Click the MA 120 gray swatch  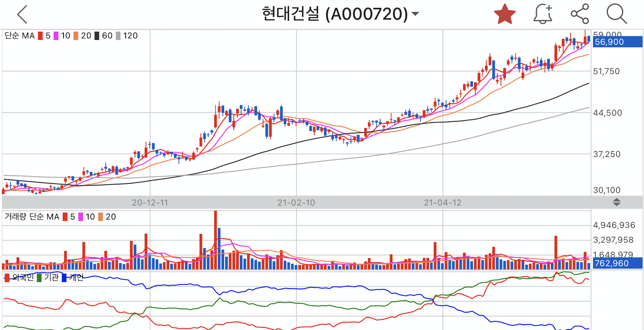click(x=118, y=36)
